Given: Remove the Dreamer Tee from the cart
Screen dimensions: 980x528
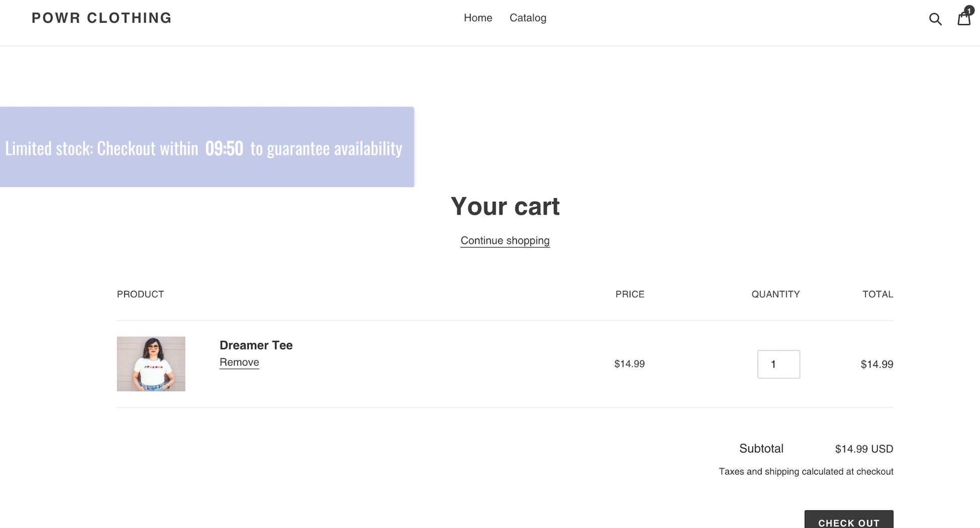Looking at the screenshot, I should 239,362.
